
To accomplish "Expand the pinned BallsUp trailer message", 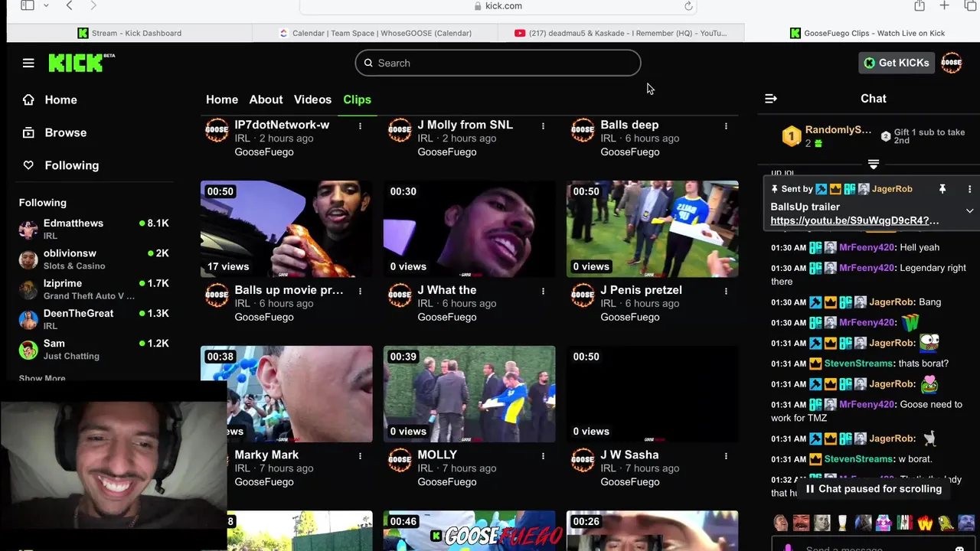I will pyautogui.click(x=969, y=211).
